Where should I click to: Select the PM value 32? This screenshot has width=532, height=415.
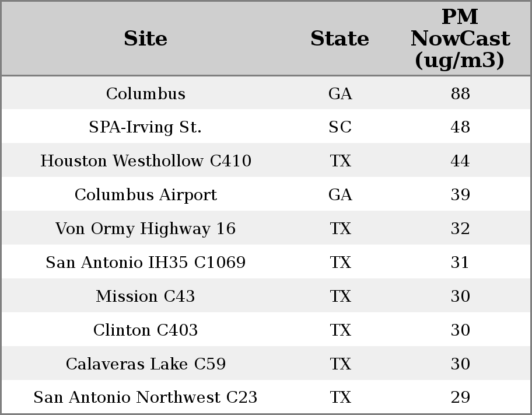tap(460, 229)
